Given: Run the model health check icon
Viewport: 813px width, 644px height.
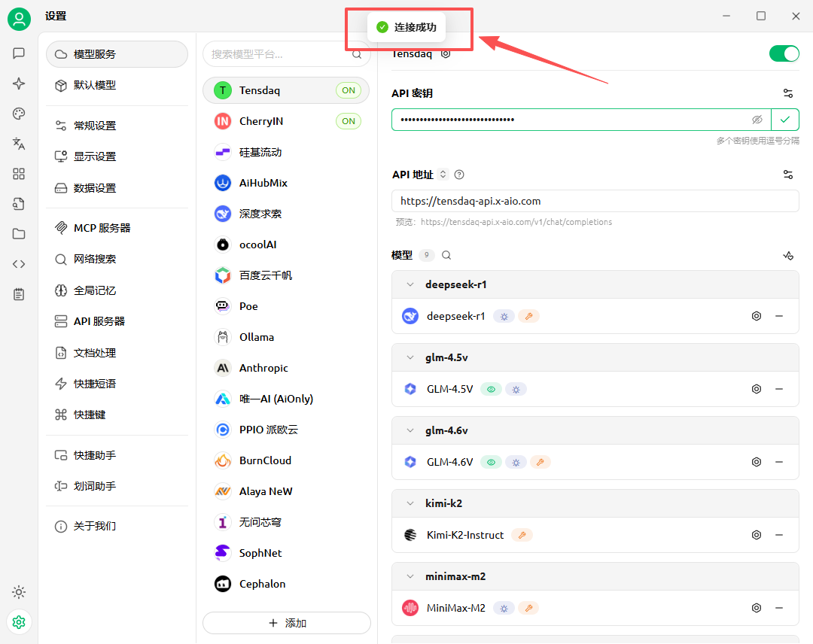Looking at the screenshot, I should coord(788,256).
